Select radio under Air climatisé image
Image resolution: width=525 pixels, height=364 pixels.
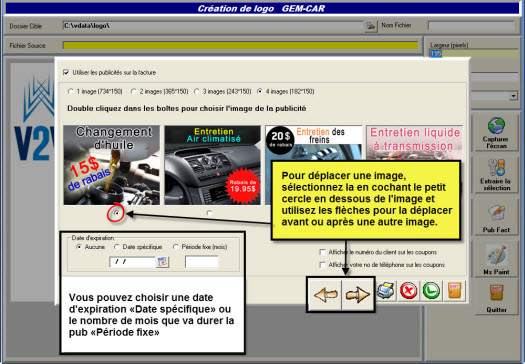210,213
